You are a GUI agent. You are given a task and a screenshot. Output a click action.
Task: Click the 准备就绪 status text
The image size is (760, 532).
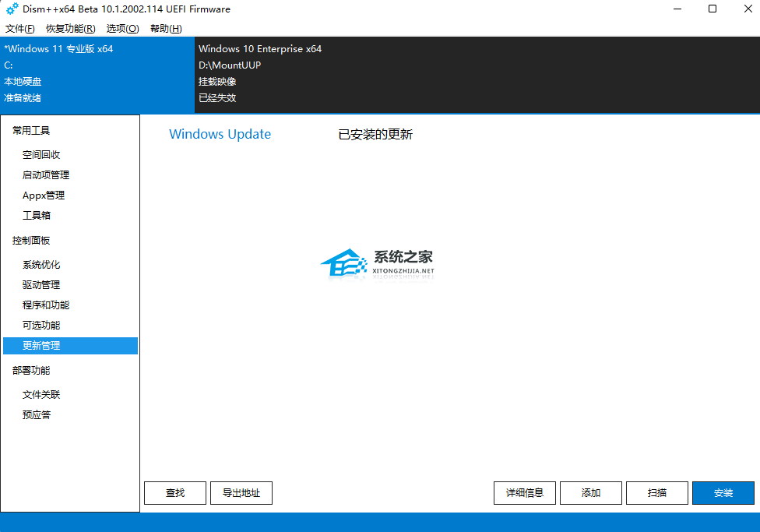tap(23, 98)
